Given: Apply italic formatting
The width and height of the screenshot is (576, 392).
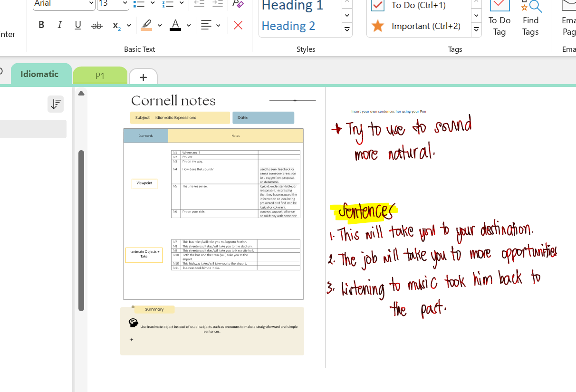Looking at the screenshot, I should point(59,25).
